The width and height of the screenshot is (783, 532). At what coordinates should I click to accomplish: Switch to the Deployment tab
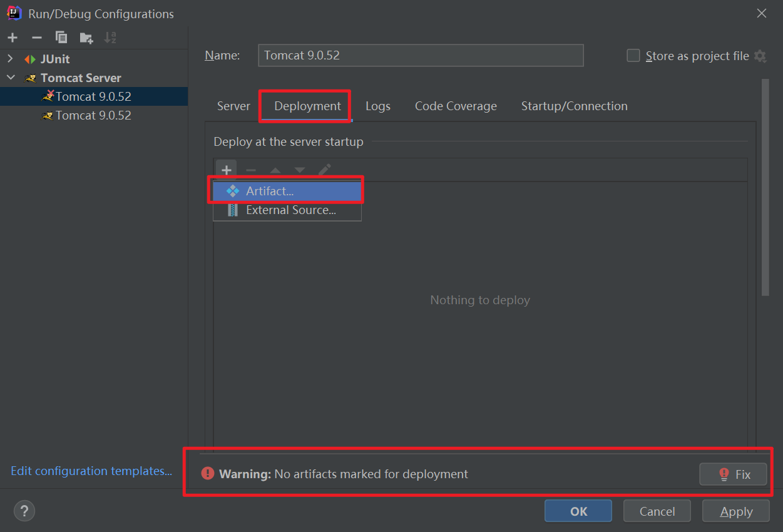point(307,106)
